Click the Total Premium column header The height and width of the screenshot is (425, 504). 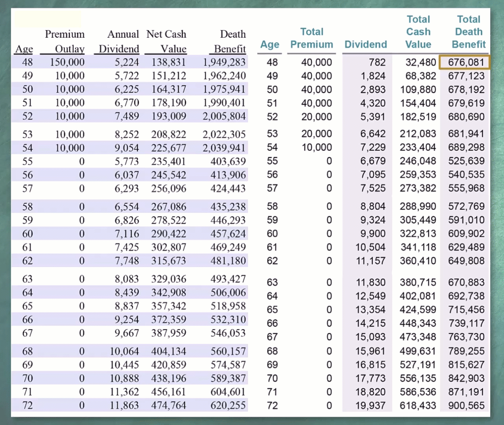311,38
